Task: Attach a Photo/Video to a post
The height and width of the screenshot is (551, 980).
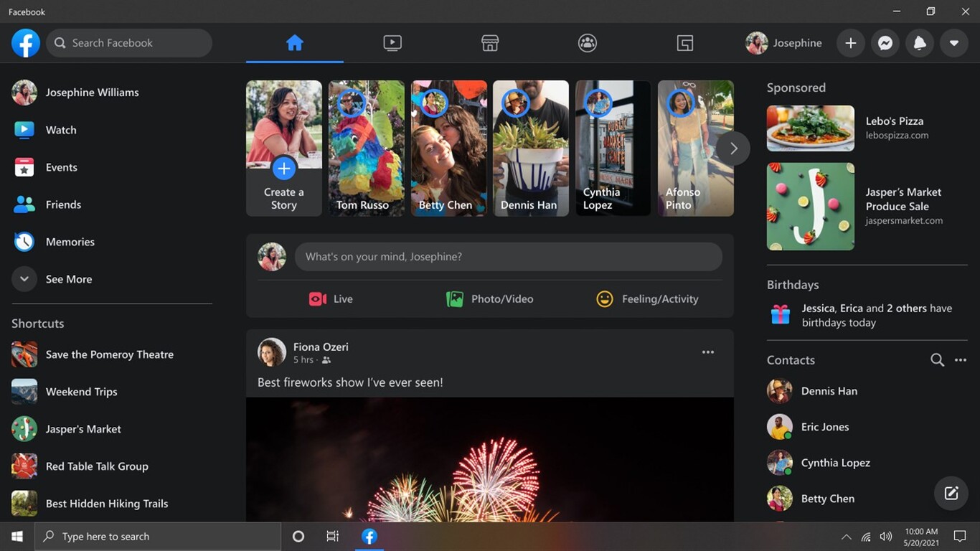Action: click(489, 298)
